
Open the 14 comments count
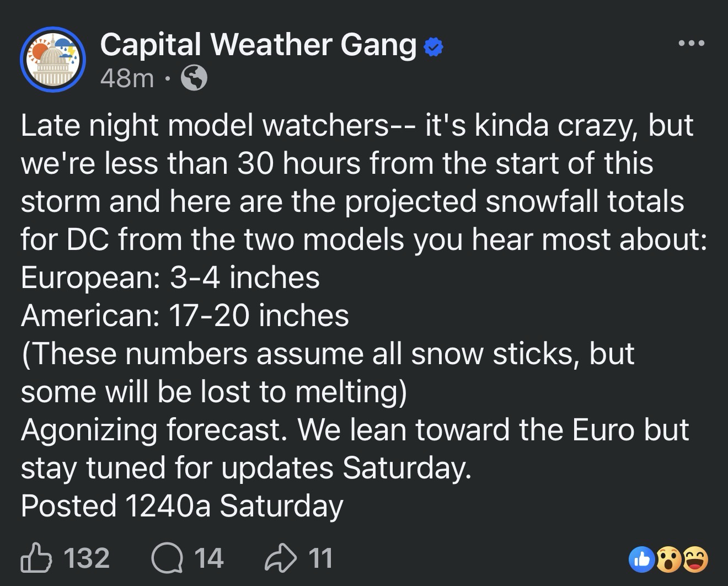click(210, 557)
